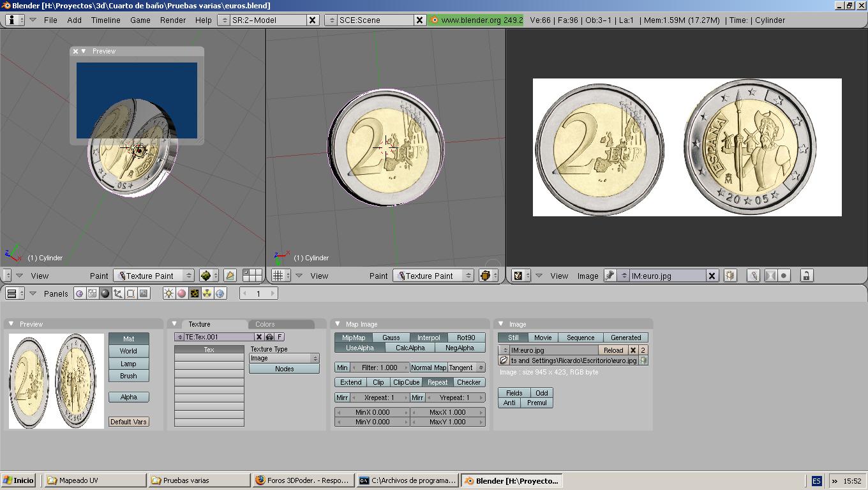Enable the Normal Map toggle
This screenshot has width=868, height=490.
[428, 367]
